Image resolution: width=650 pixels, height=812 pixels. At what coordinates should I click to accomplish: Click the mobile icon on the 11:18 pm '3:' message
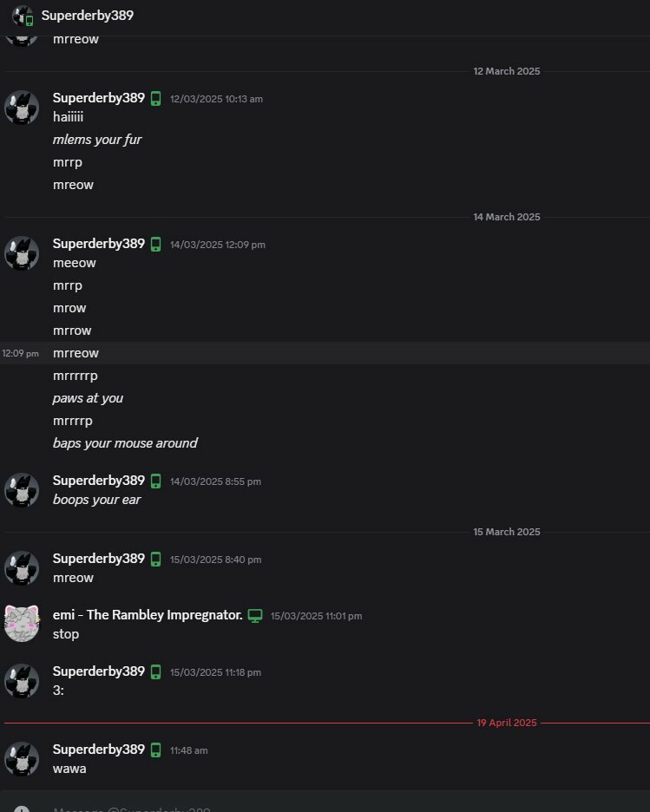click(x=156, y=672)
